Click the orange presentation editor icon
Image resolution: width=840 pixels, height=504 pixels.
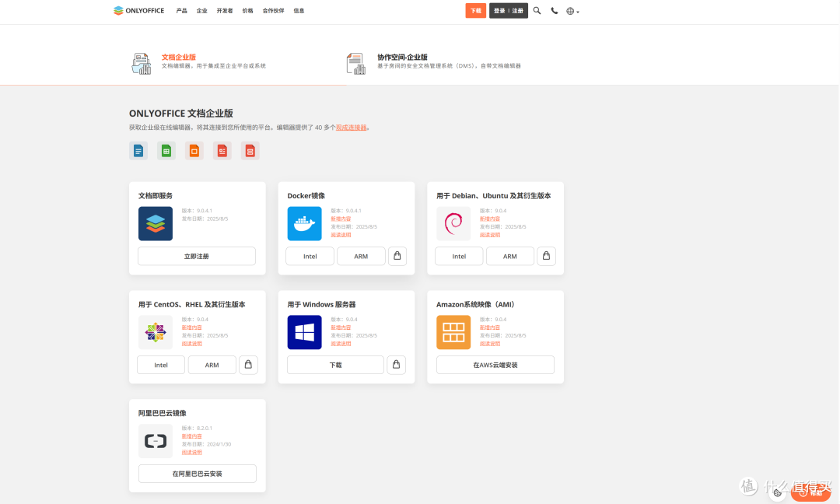194,151
